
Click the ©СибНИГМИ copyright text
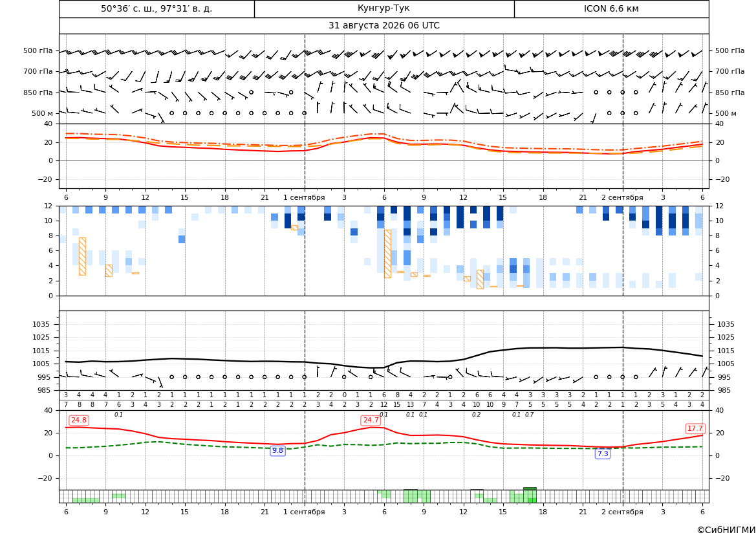[726, 530]
